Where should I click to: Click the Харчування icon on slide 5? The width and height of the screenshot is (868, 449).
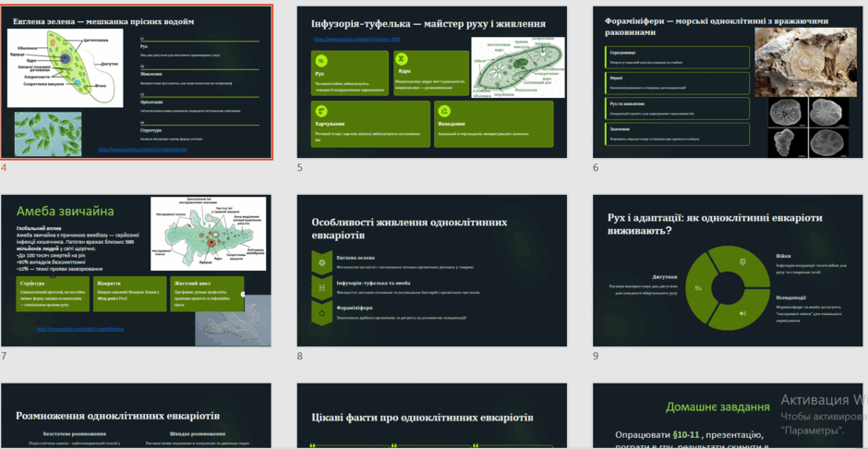click(320, 111)
